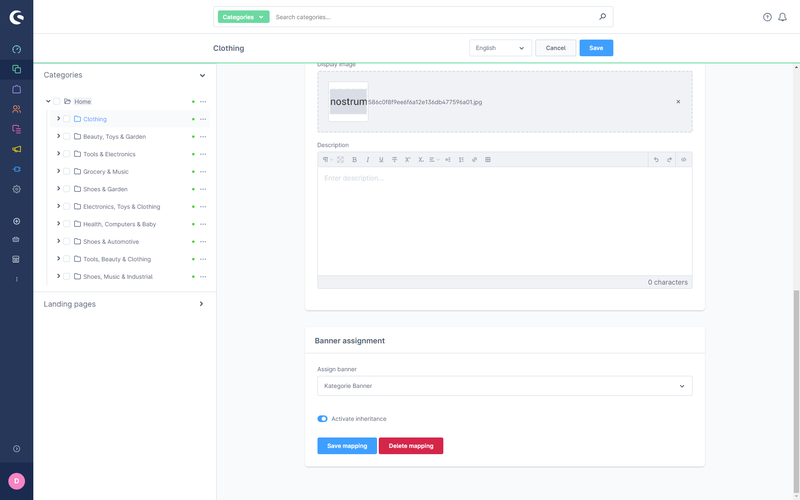Image resolution: width=800 pixels, height=500 pixels.
Task: Open the Dashboard icon in sidebar
Action: click(16, 49)
